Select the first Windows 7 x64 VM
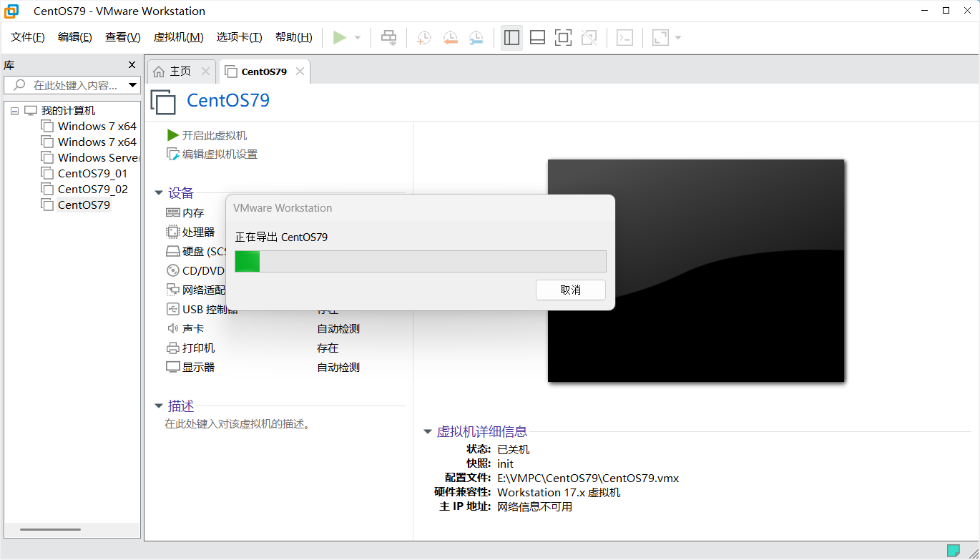Image resolution: width=980 pixels, height=560 pixels. click(x=89, y=127)
